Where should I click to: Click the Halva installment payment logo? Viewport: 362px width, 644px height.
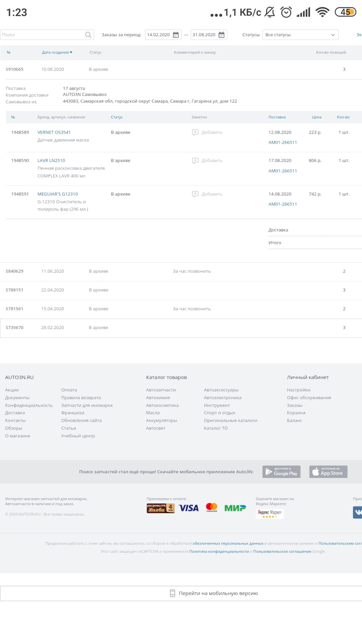coord(161,508)
